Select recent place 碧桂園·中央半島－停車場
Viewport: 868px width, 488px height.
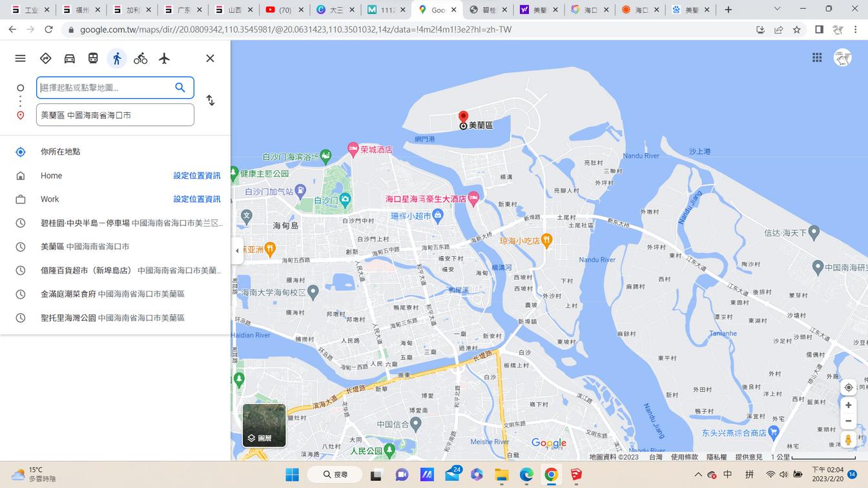[115, 223]
